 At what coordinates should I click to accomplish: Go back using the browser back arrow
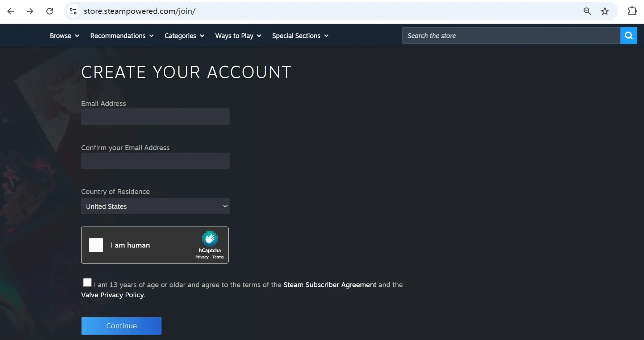tap(11, 11)
